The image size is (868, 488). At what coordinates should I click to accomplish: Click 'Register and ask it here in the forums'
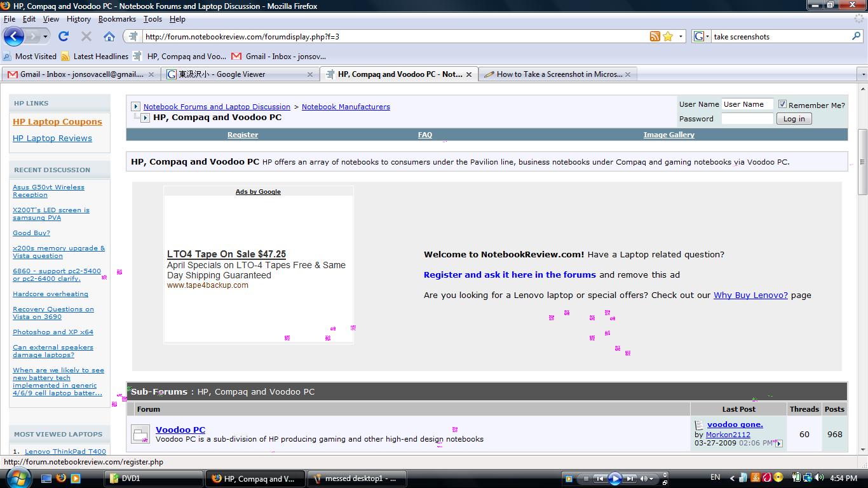(x=510, y=275)
